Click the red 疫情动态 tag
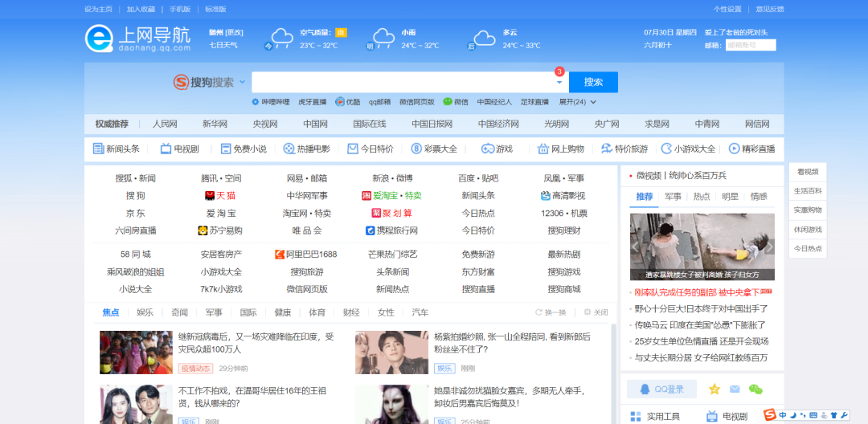This screenshot has height=424, width=868. point(195,369)
